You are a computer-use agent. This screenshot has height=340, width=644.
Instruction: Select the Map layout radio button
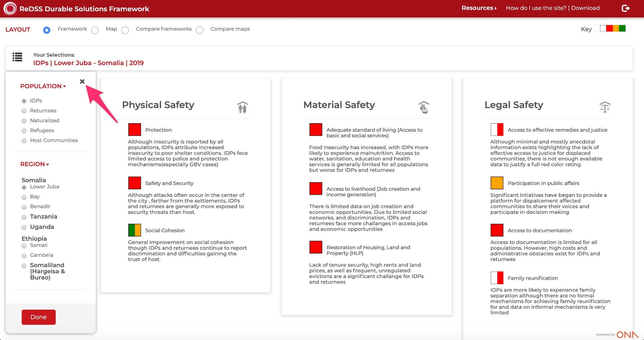click(x=95, y=30)
